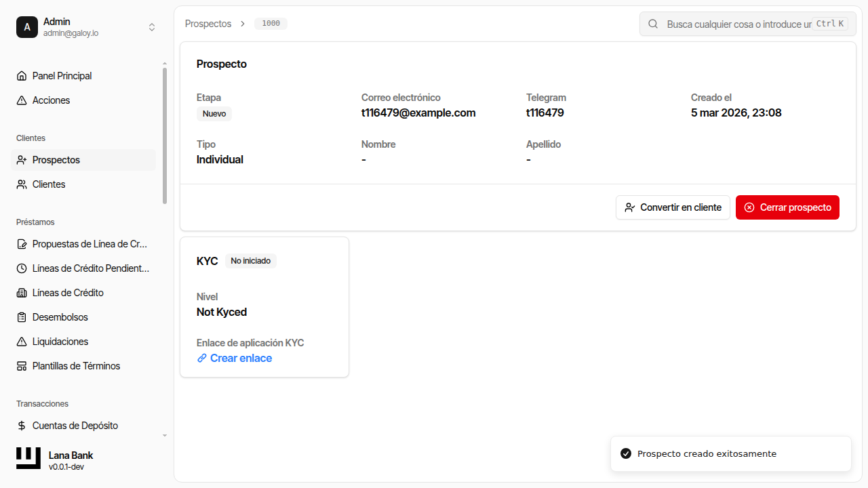The height and width of the screenshot is (488, 868).
Task: Open the Liquidaciones menu item
Action: [x=60, y=342]
